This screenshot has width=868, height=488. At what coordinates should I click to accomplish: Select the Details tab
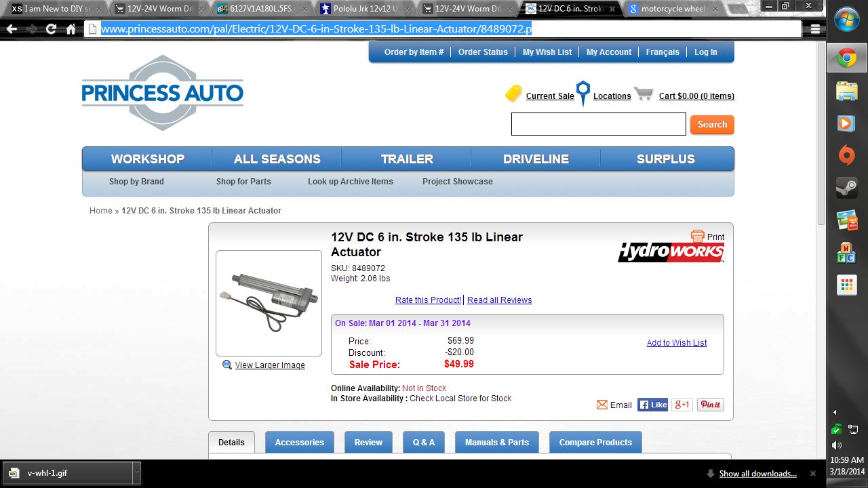231,442
